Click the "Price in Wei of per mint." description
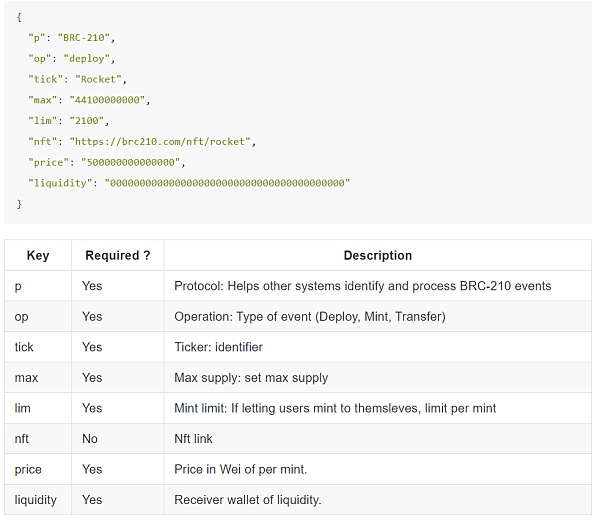The image size is (600, 520). (x=240, y=469)
